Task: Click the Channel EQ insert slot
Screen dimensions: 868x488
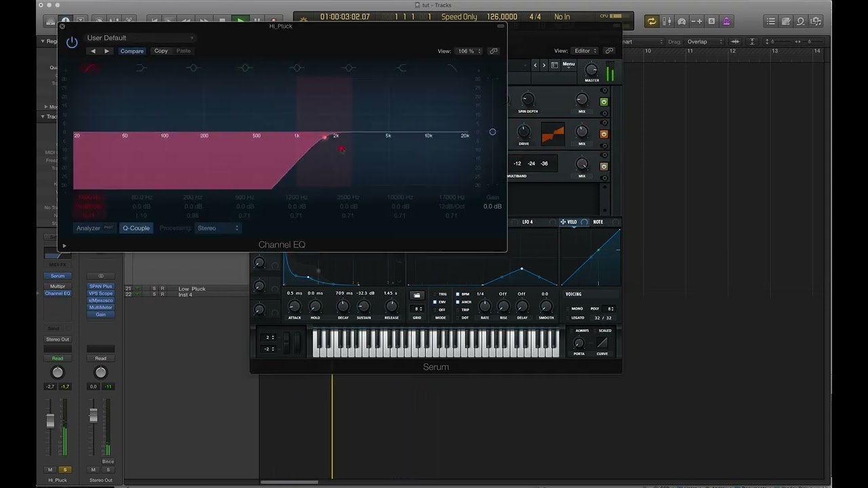Action: click(58, 293)
